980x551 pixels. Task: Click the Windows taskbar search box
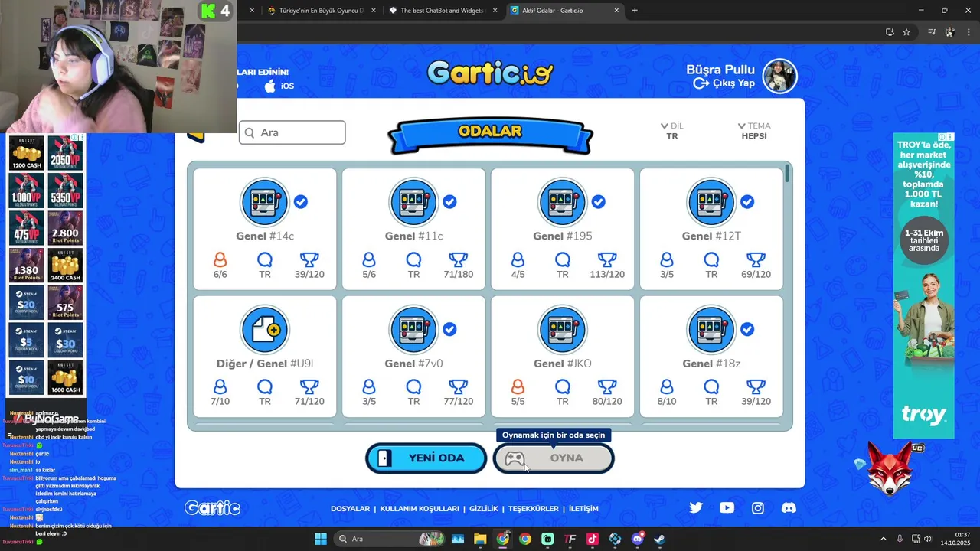[390, 539]
